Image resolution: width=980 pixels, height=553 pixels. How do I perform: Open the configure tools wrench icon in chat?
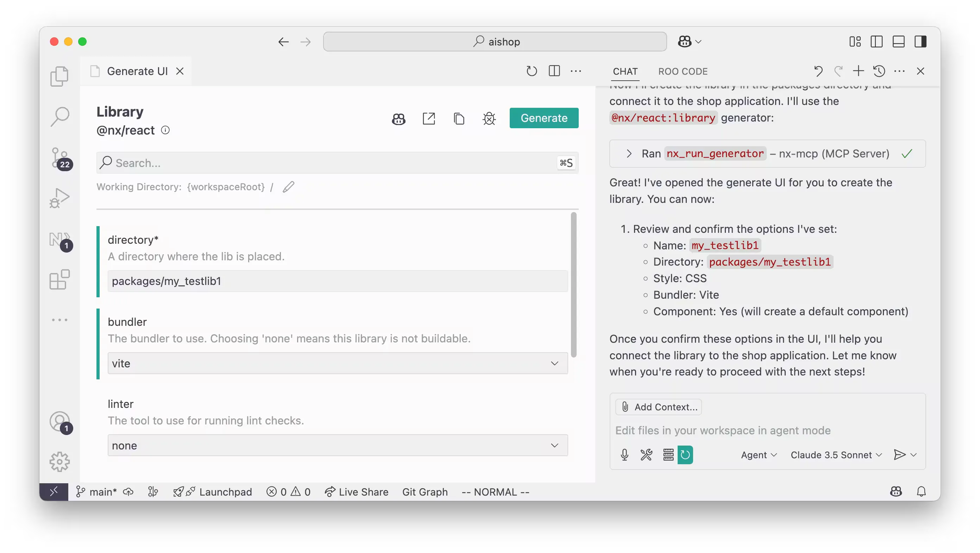coord(646,455)
